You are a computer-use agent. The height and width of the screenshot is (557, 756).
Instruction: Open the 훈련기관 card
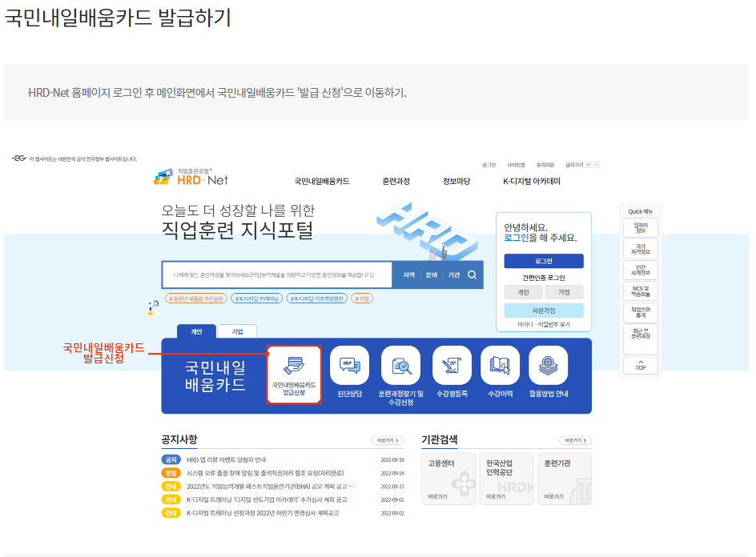click(x=565, y=479)
